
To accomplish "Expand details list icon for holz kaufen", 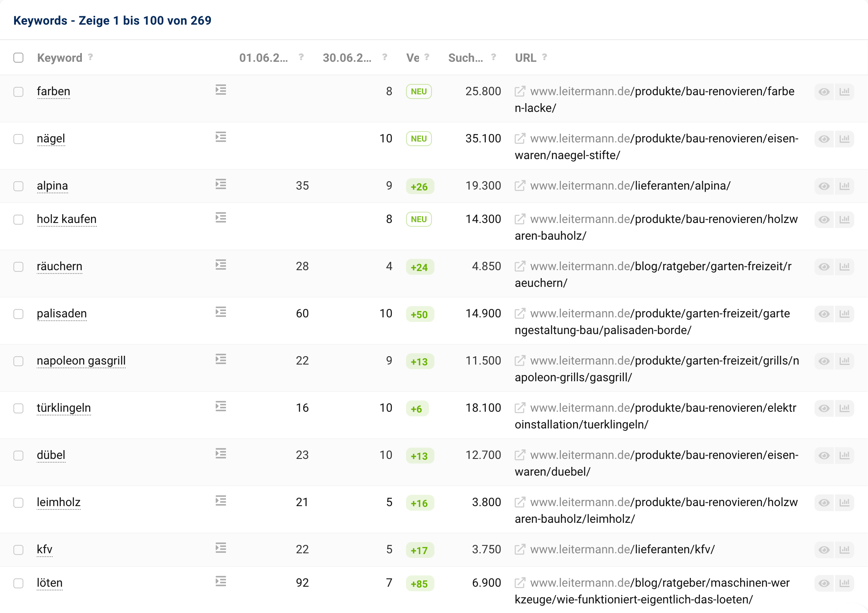I will 221,218.
